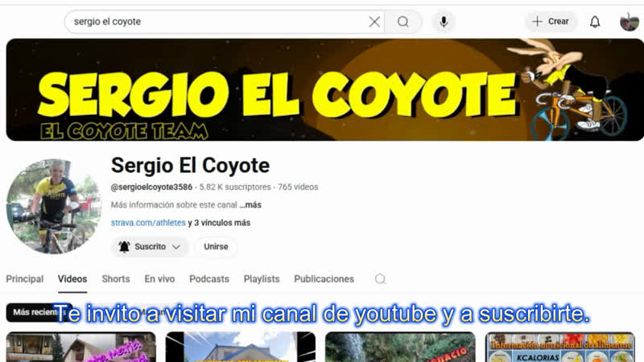Select the Playlists tab

tap(262, 279)
